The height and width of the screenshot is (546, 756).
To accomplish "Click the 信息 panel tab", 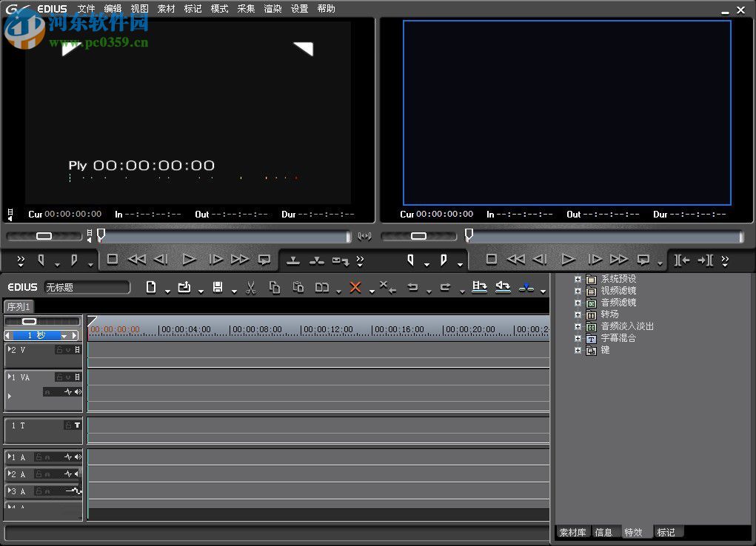I will 603,533.
